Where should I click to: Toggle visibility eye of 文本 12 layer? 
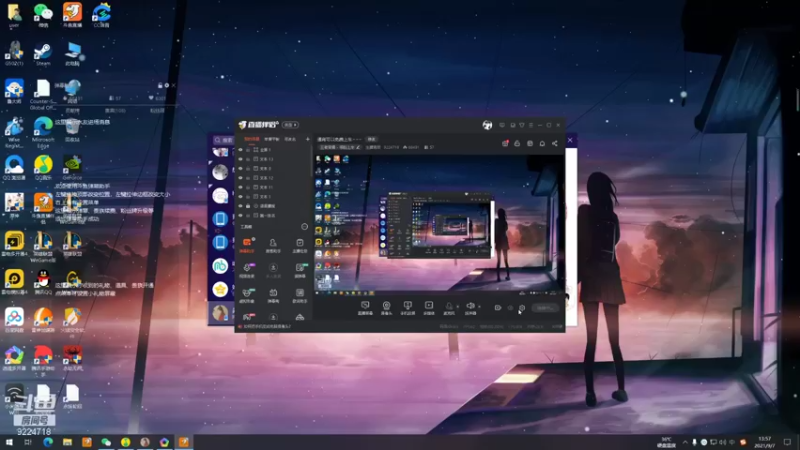pos(241,178)
